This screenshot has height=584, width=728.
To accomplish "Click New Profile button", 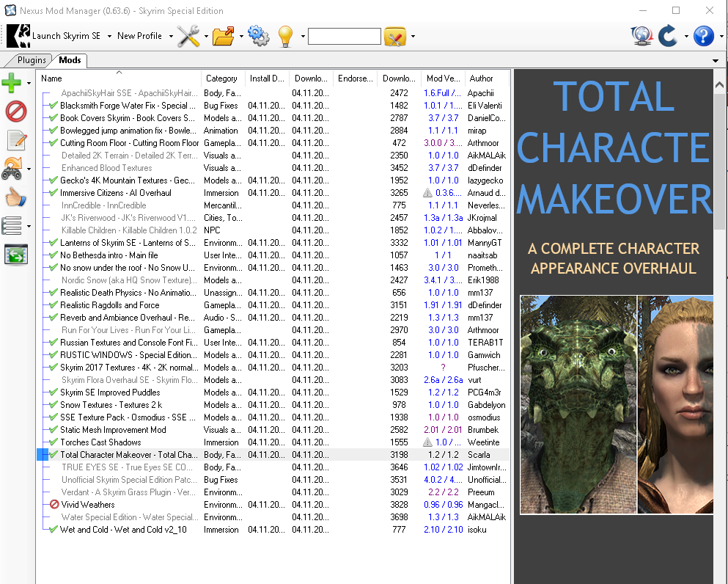I will pyautogui.click(x=139, y=36).
